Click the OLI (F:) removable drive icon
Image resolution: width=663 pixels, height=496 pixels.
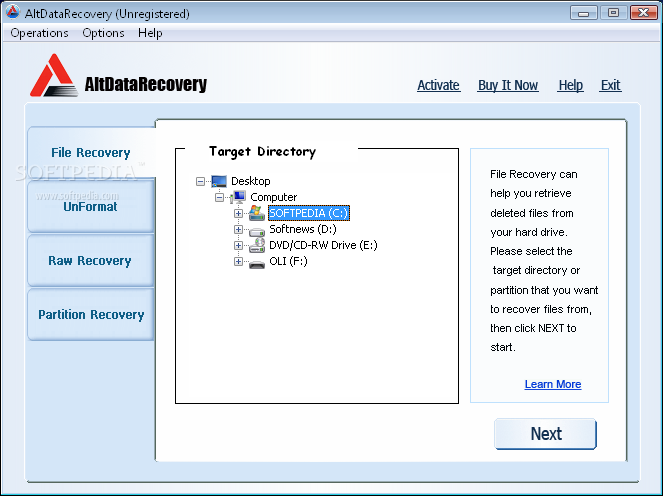tap(257, 264)
